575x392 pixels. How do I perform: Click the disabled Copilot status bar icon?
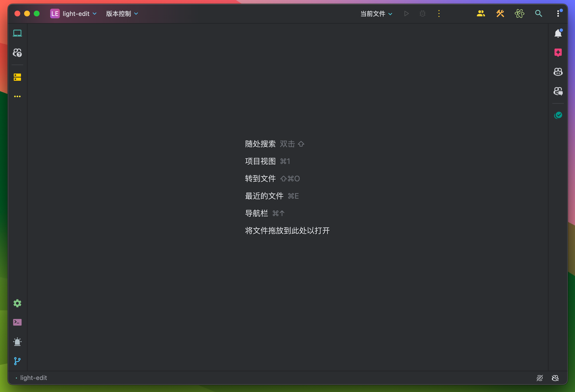pos(555,378)
